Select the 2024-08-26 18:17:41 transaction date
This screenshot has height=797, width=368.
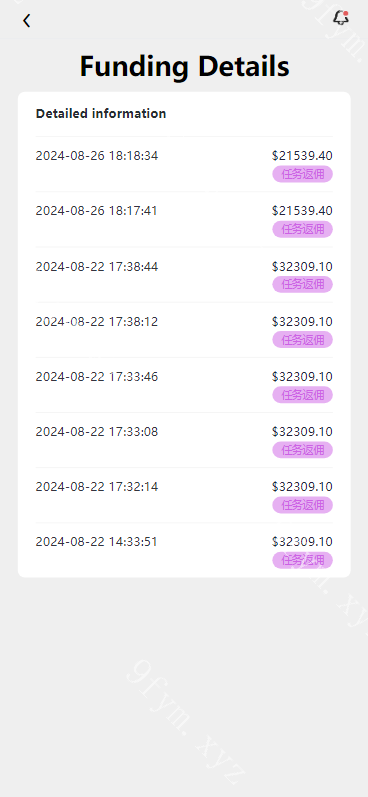[x=97, y=210]
